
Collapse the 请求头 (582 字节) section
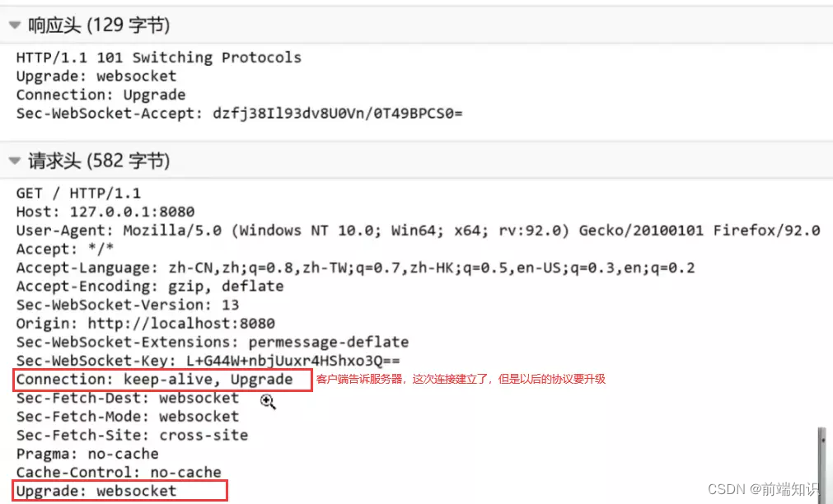tap(14, 161)
